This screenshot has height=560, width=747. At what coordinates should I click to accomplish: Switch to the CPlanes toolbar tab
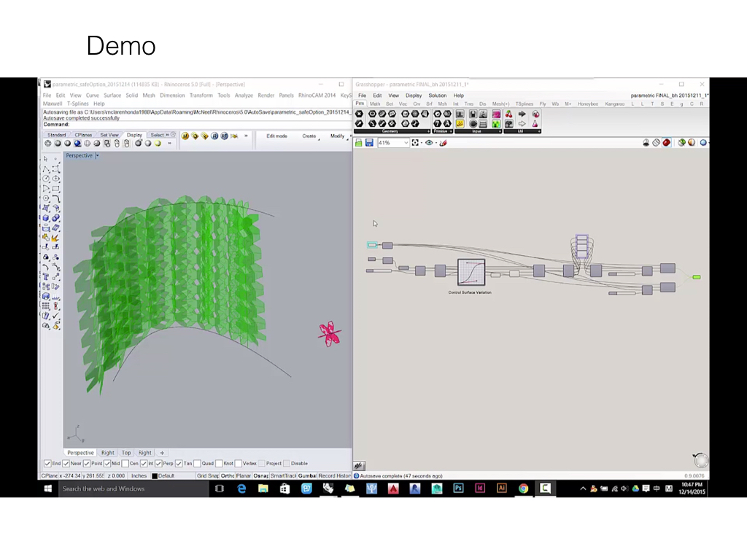coord(83,135)
